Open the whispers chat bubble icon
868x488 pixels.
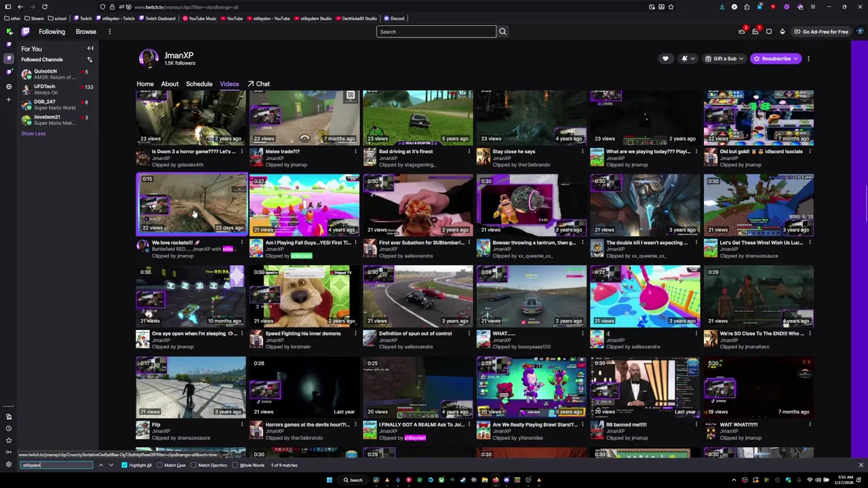coord(769,32)
